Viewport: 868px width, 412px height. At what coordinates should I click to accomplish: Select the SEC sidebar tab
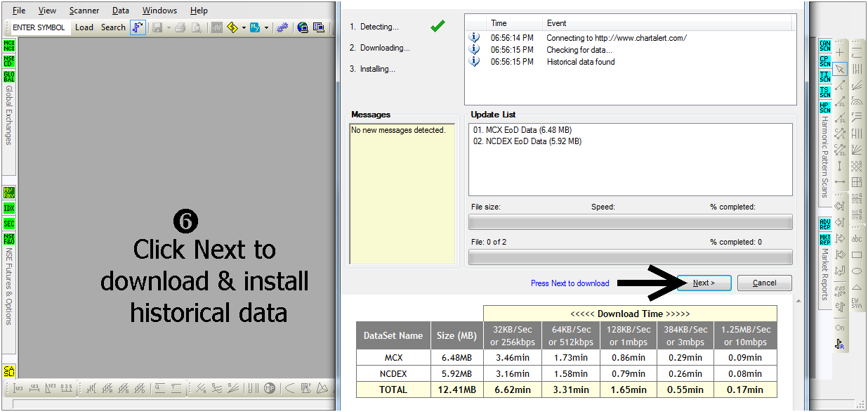click(x=9, y=224)
